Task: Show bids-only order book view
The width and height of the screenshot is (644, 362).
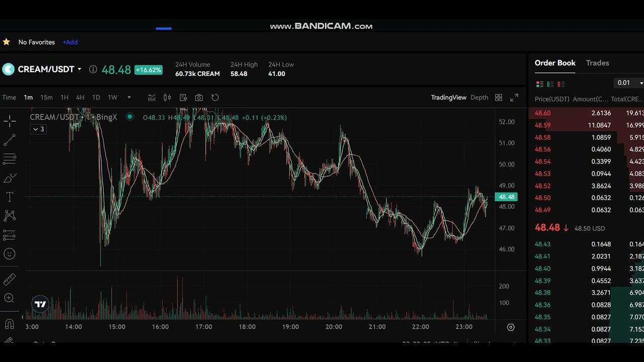Action: pyautogui.click(x=550, y=84)
